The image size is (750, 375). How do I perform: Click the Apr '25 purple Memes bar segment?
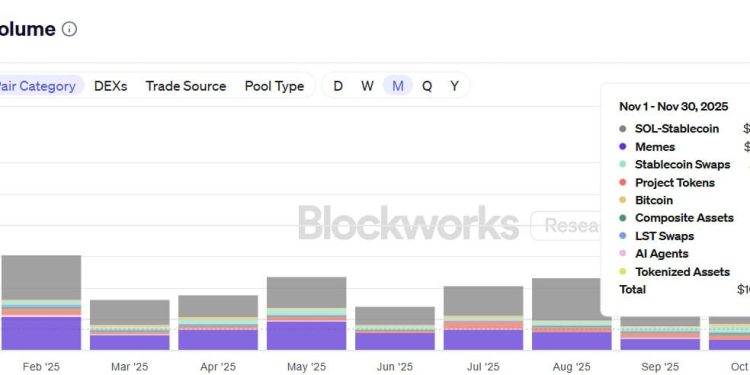pos(218,340)
